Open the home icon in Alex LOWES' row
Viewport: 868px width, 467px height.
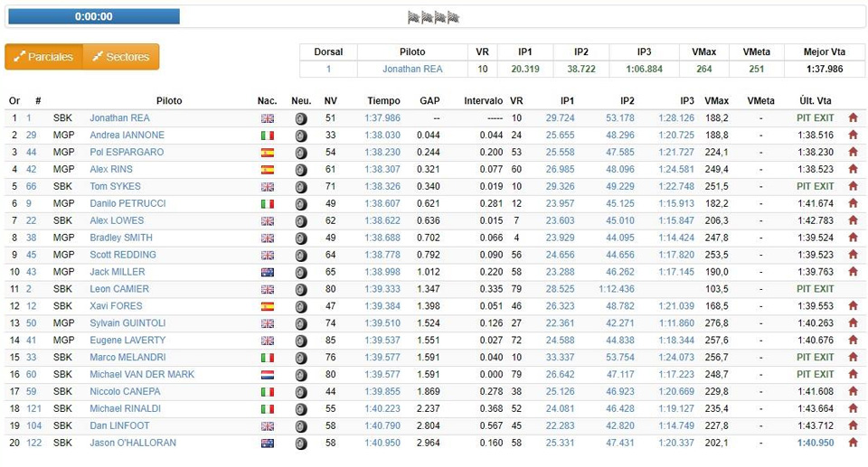(853, 220)
